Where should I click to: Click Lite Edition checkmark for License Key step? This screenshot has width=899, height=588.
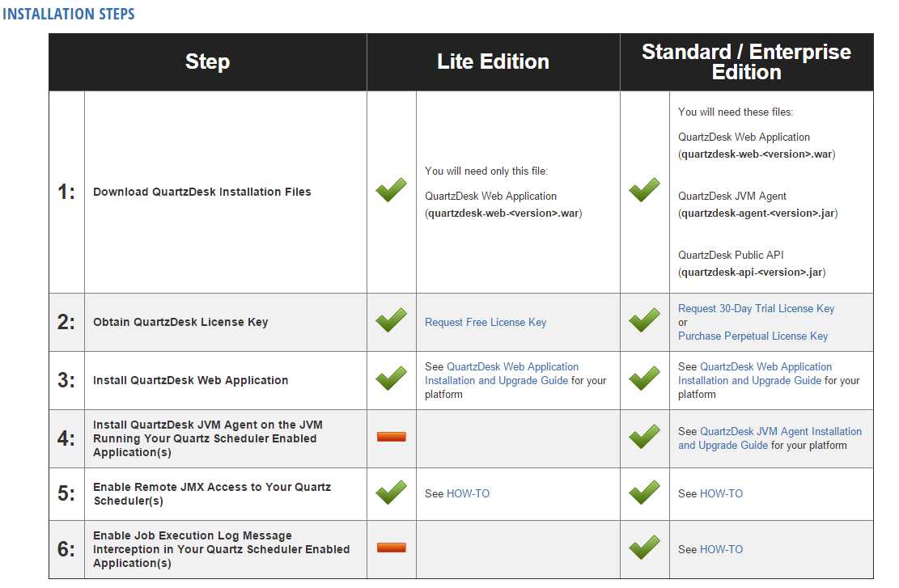391,319
